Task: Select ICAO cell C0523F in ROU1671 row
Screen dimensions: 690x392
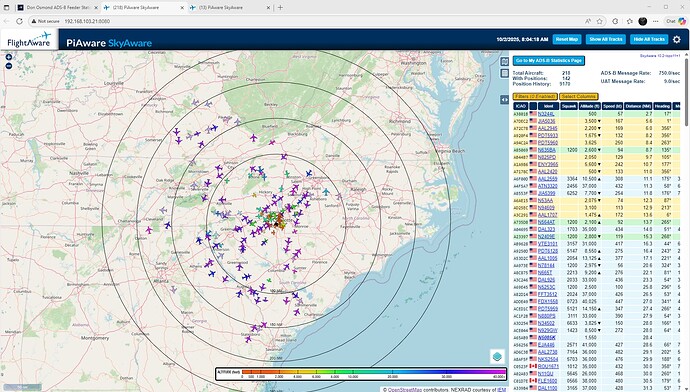Action: pyautogui.click(x=520, y=366)
